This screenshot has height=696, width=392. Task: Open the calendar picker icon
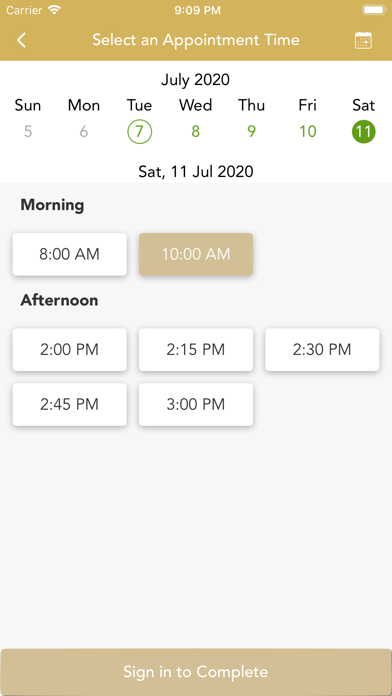pyautogui.click(x=363, y=40)
